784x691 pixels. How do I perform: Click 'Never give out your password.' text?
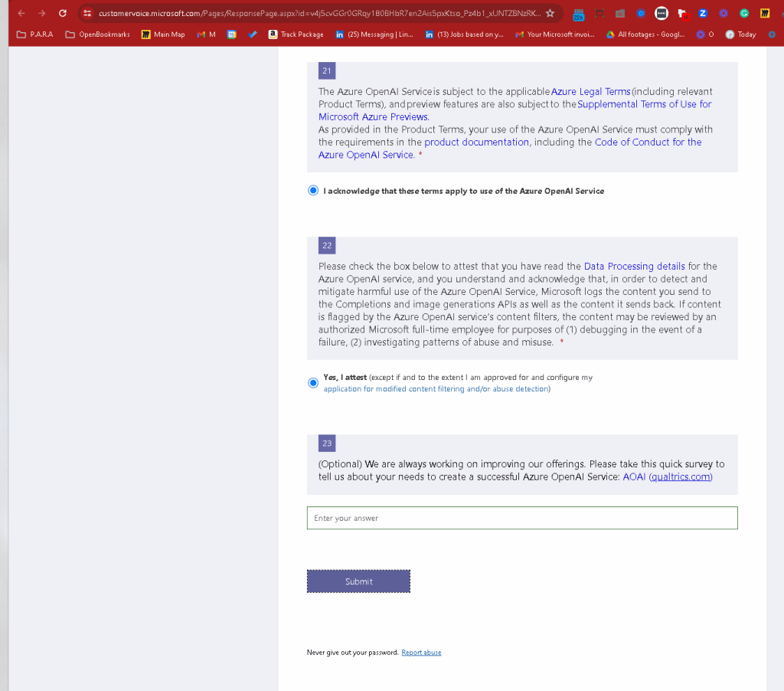[x=352, y=653]
